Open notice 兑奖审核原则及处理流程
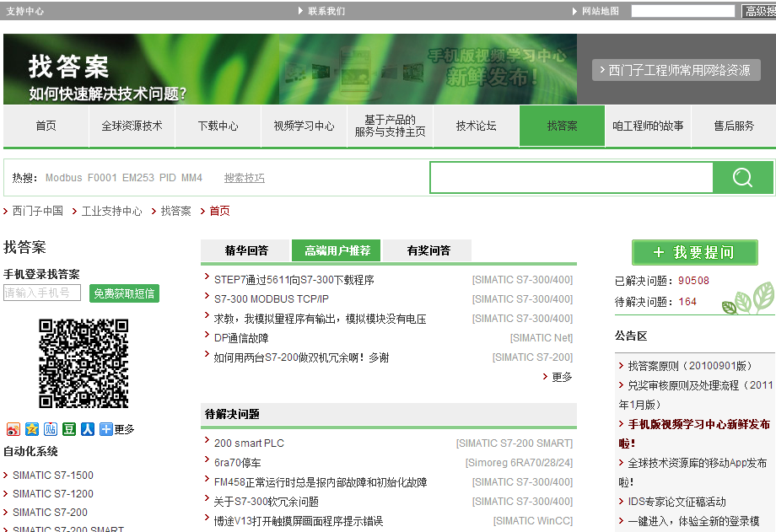 tap(696, 395)
